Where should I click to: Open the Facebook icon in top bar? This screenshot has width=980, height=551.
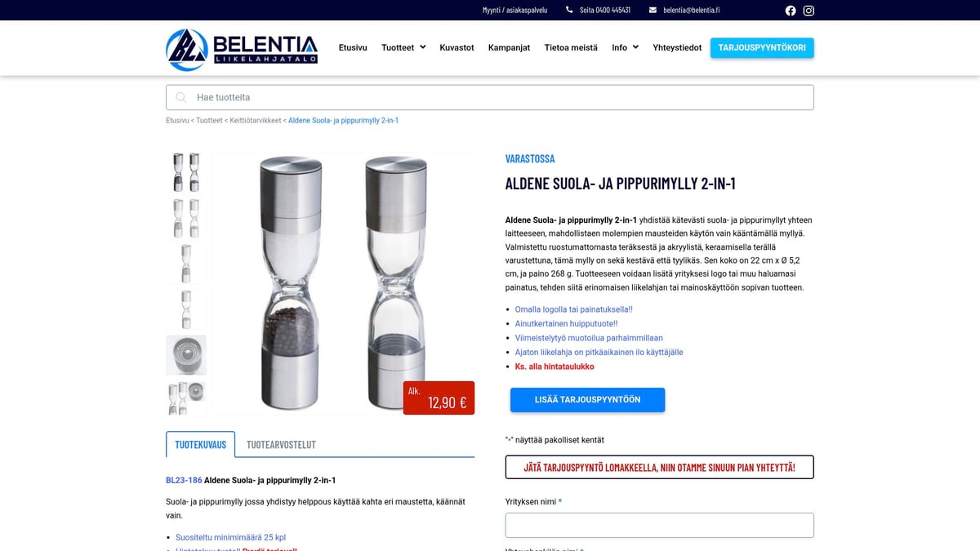click(791, 11)
